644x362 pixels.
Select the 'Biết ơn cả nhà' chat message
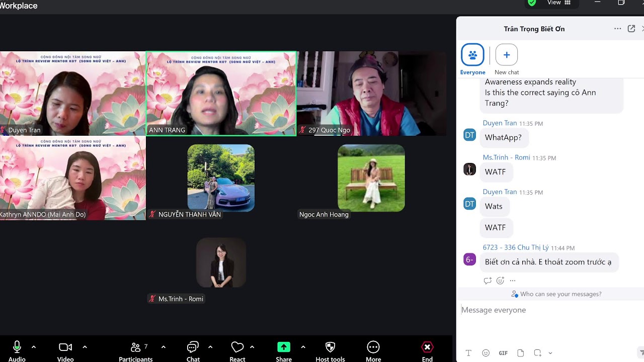pos(548,262)
